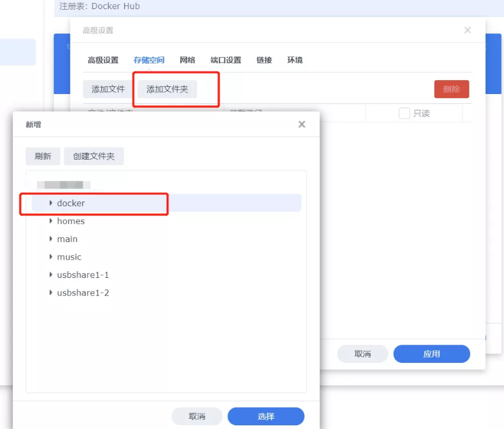Click 刷新 to refresh folder list
This screenshot has height=429, width=504.
pyautogui.click(x=42, y=156)
